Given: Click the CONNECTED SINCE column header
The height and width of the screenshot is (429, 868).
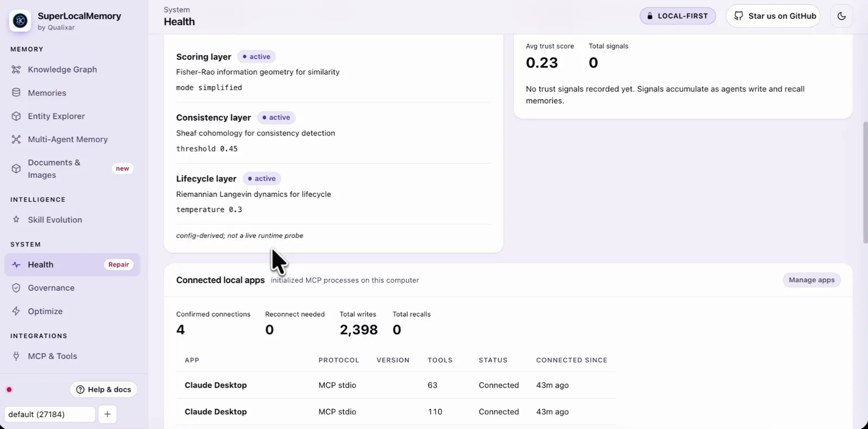Looking at the screenshot, I should click(572, 360).
